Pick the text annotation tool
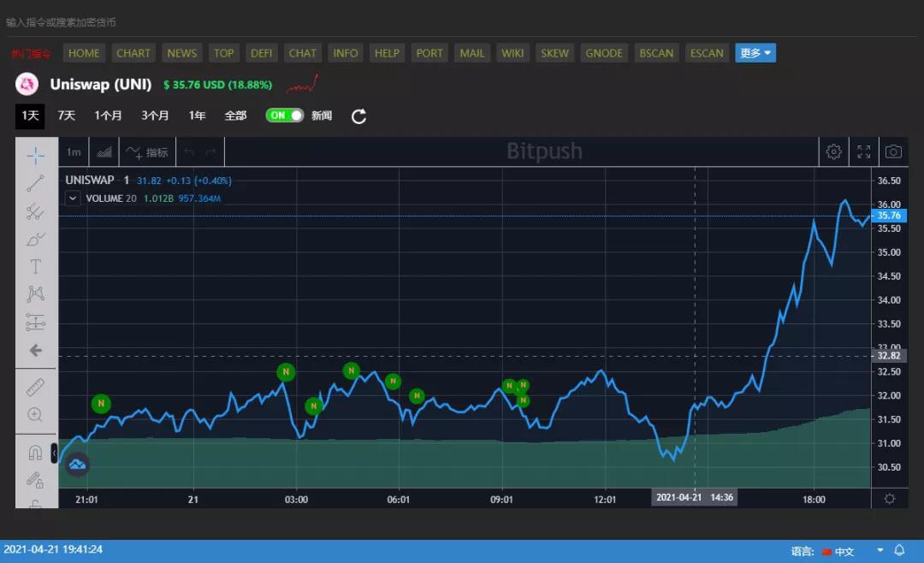 tap(35, 266)
